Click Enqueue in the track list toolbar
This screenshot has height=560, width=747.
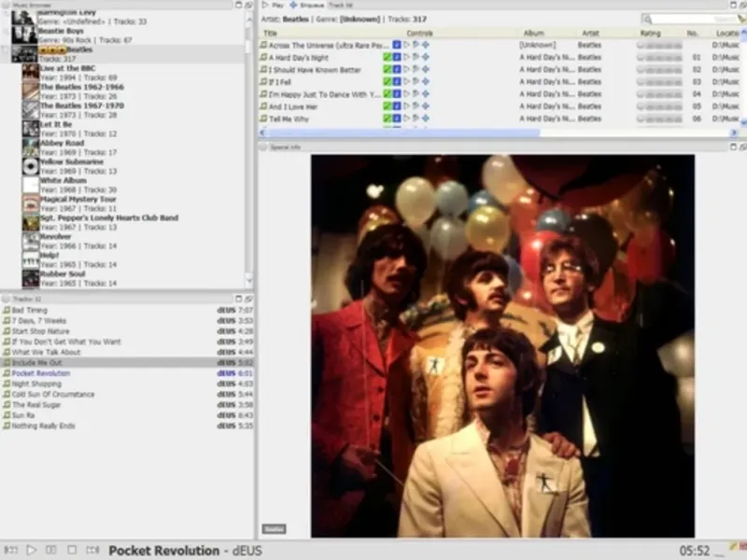click(x=307, y=6)
